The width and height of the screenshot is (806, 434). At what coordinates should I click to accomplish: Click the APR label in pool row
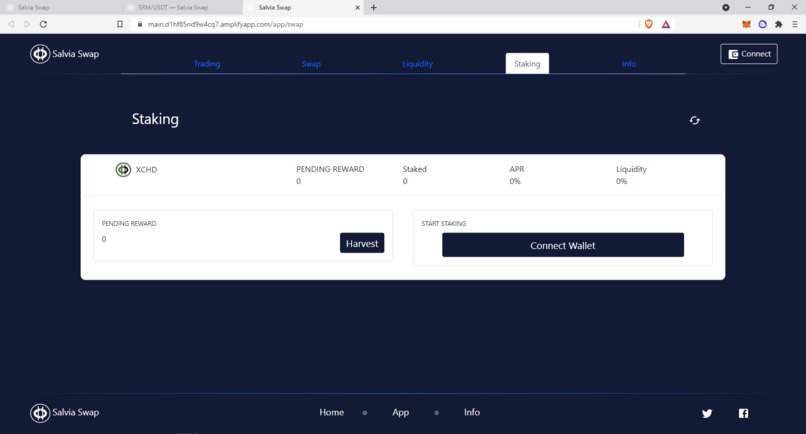tap(517, 169)
